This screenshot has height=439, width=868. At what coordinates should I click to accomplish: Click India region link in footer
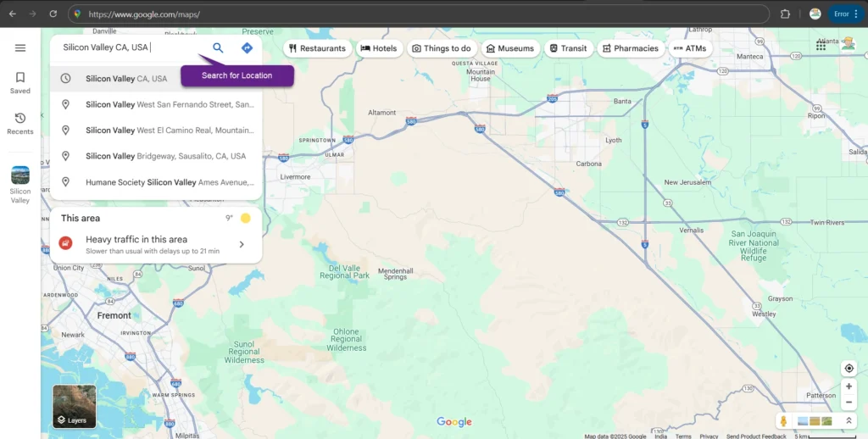pos(661,436)
